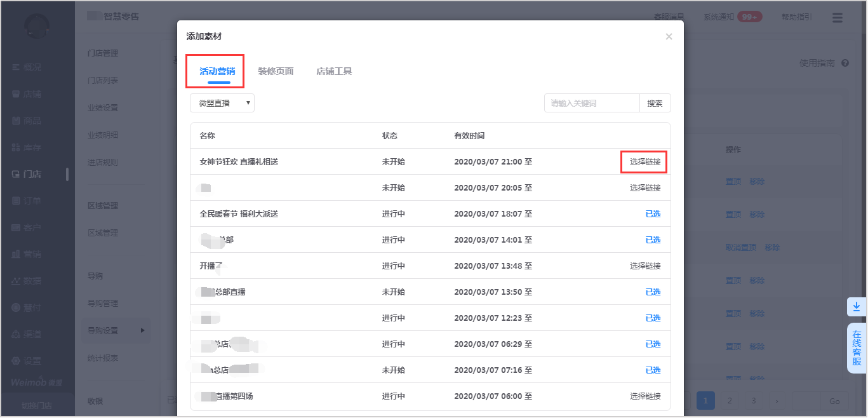Screen dimensions: 868x418
Task: Click the hamburger menu icon at top right
Action: click(x=838, y=18)
